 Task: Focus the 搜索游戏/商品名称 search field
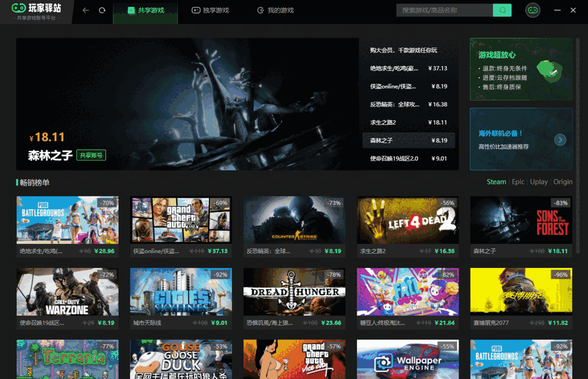(444, 10)
